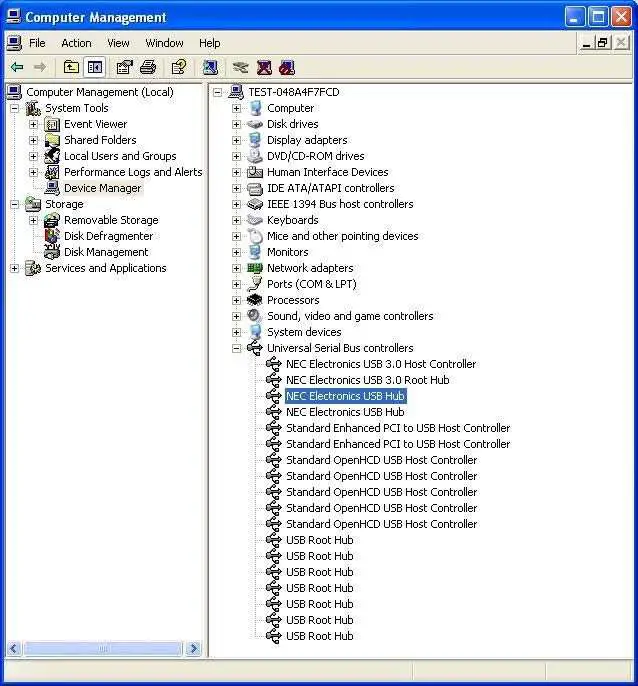Click the Sound, video and game controllers icon
Image resolution: width=638 pixels, height=686 pixels.
[x=255, y=316]
